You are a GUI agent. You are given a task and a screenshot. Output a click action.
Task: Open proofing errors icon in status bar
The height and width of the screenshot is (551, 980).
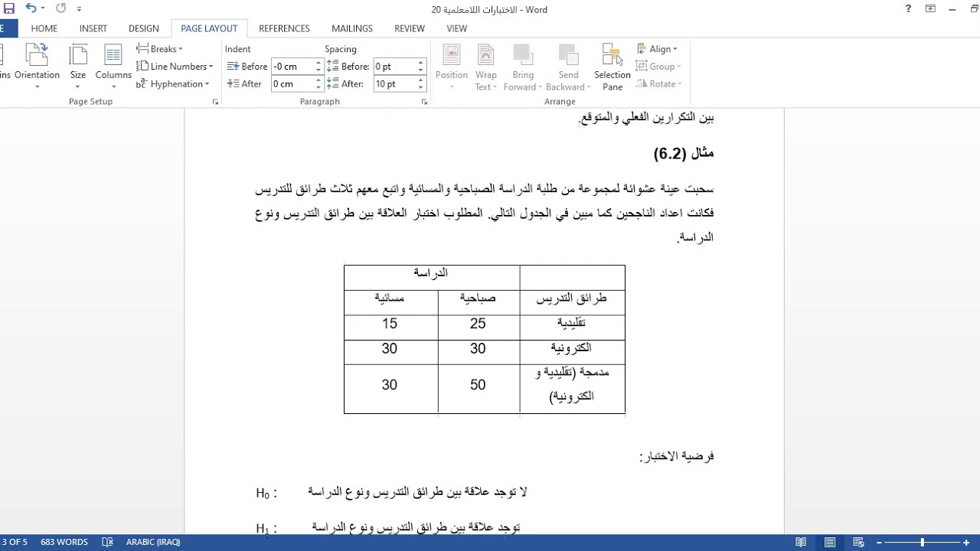(108, 542)
